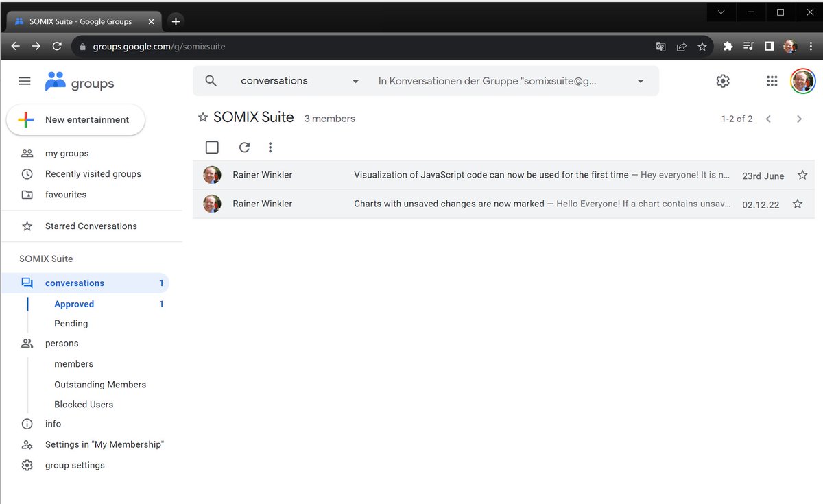The image size is (823, 504).
Task: Select the Approved conversations item
Action: click(x=74, y=304)
